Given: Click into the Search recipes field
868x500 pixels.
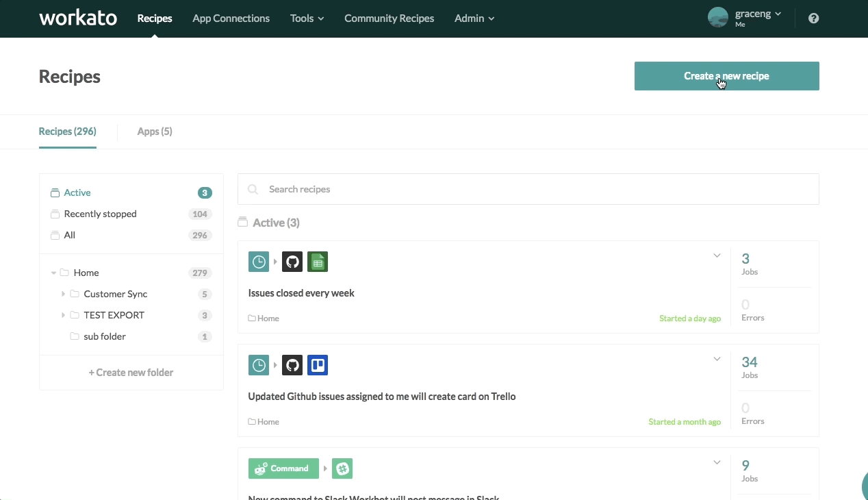Looking at the screenshot, I should coord(534,189).
